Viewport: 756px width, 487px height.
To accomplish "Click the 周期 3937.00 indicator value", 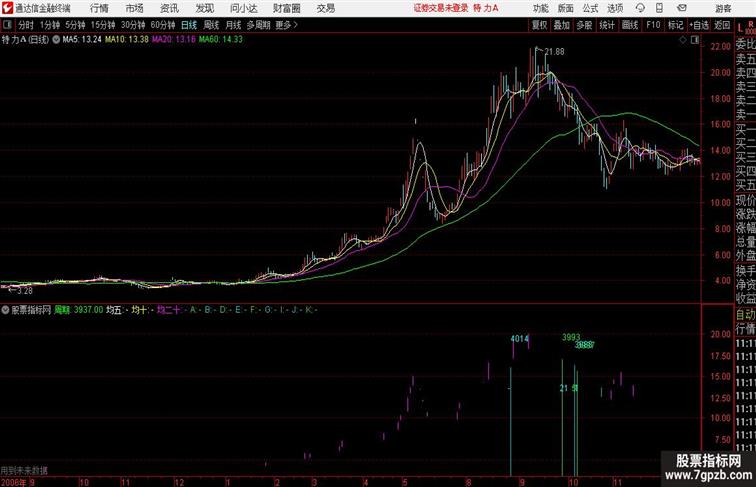I will (x=79, y=310).
